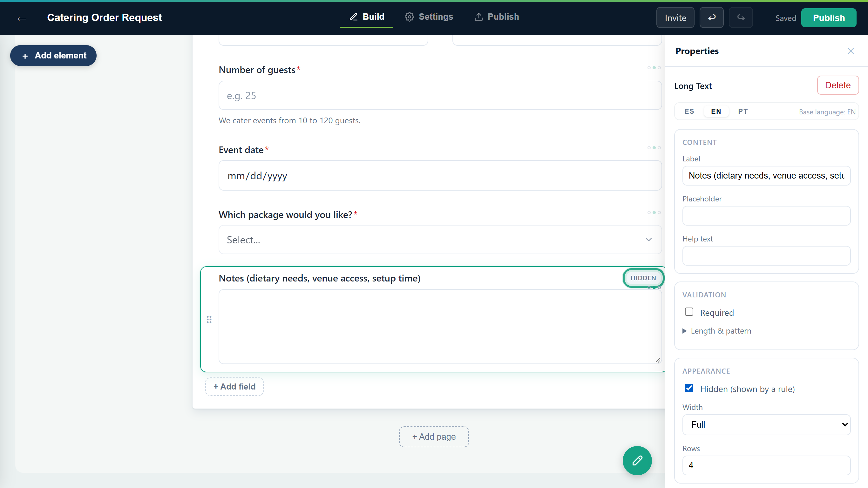Open the Width dropdown

(x=766, y=424)
